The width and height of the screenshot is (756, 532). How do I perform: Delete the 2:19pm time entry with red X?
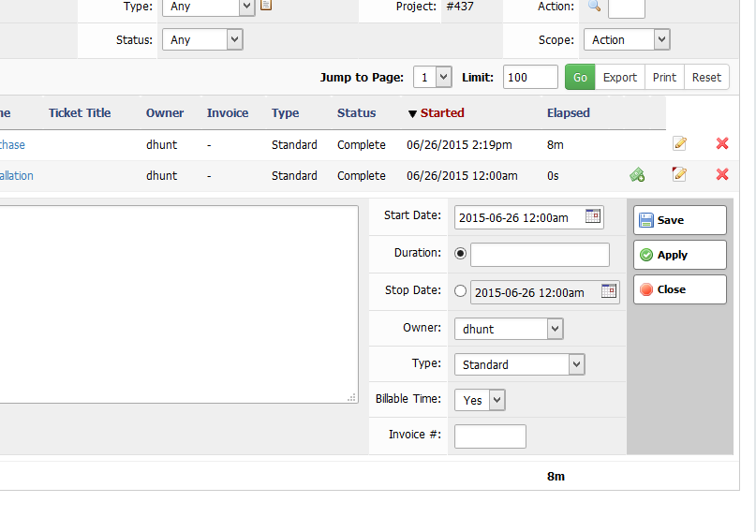(x=722, y=144)
